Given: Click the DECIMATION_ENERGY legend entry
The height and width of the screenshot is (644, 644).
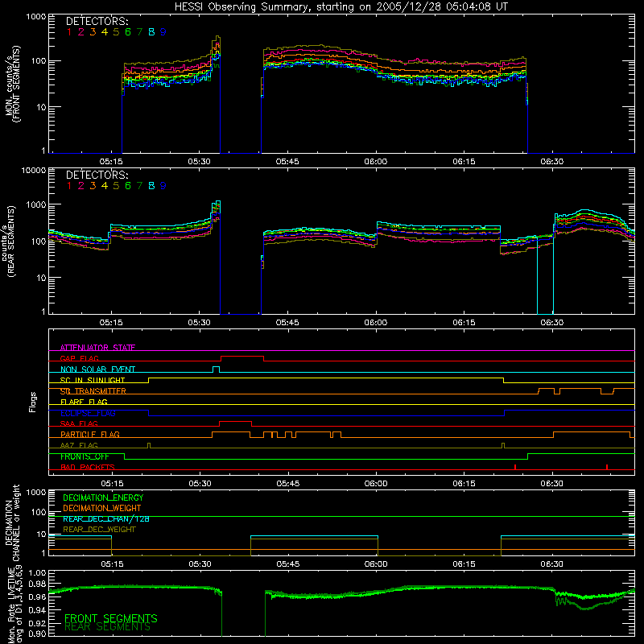Looking at the screenshot, I should click(103, 497).
